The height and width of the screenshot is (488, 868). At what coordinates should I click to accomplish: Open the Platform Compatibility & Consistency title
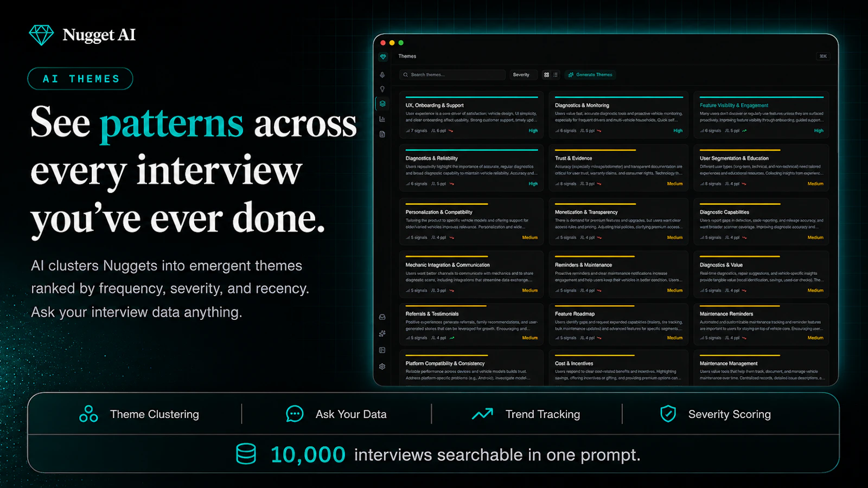pyautogui.click(x=445, y=364)
